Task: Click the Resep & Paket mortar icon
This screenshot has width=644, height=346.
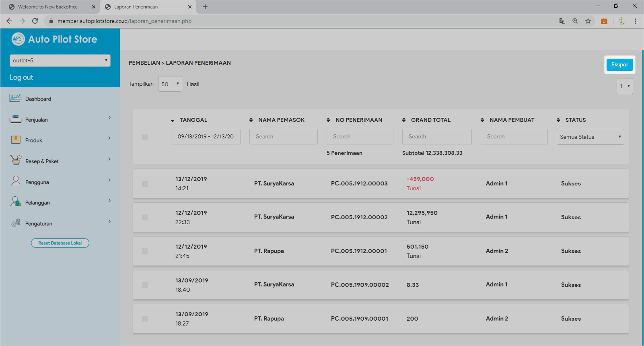Action: click(x=16, y=161)
